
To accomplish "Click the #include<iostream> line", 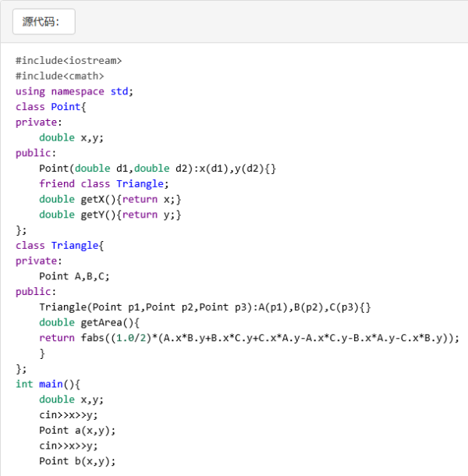I will [69, 60].
